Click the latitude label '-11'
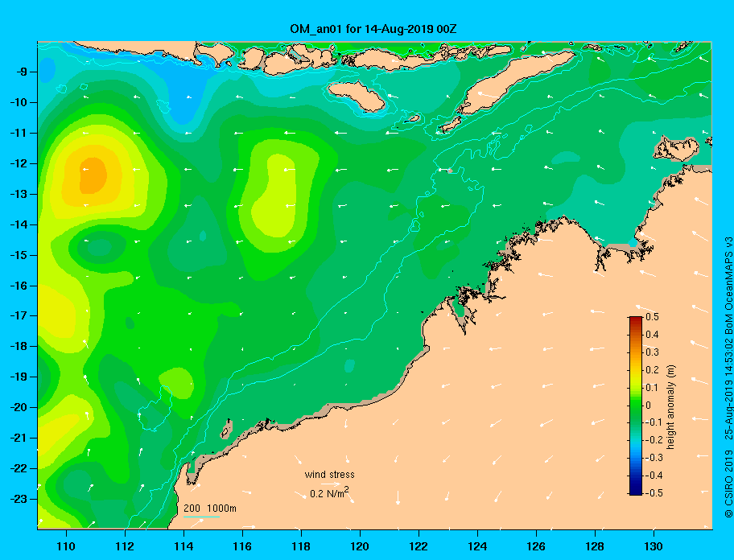The width and height of the screenshot is (734, 560). [19, 133]
